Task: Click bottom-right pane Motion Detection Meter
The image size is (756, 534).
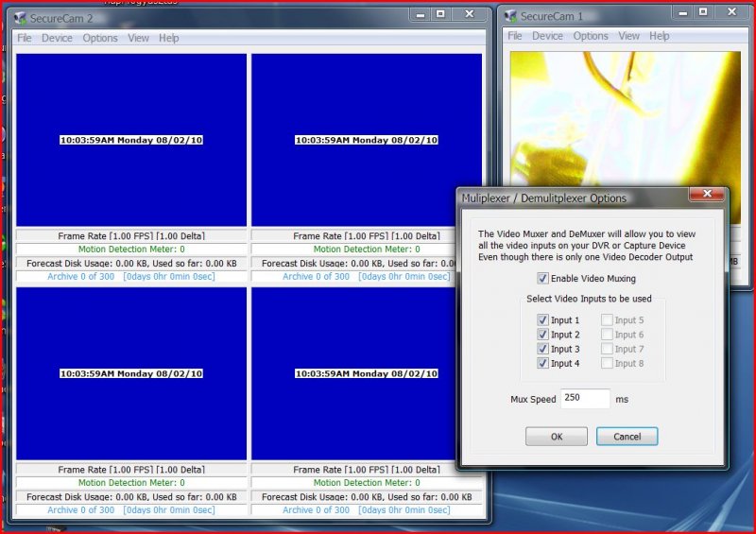Action: click(x=367, y=483)
